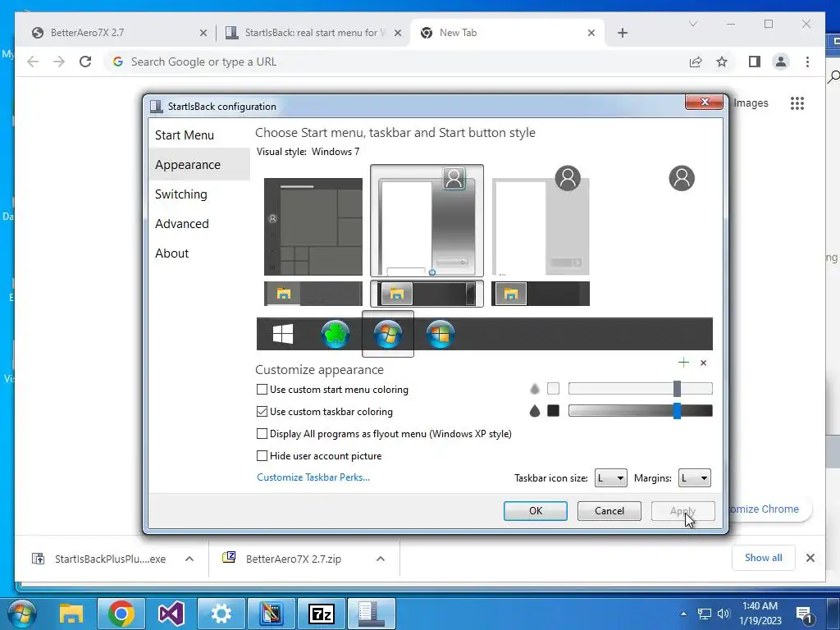
Task: Click the start menu opacity droplet icon
Action: (x=535, y=389)
